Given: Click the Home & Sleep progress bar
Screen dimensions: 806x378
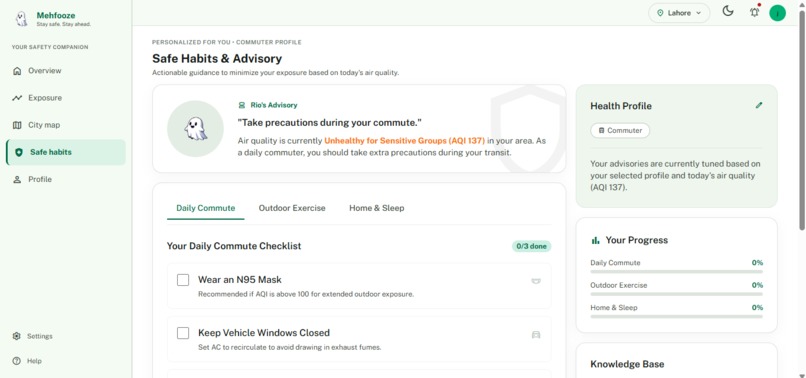Looking at the screenshot, I should point(676,316).
